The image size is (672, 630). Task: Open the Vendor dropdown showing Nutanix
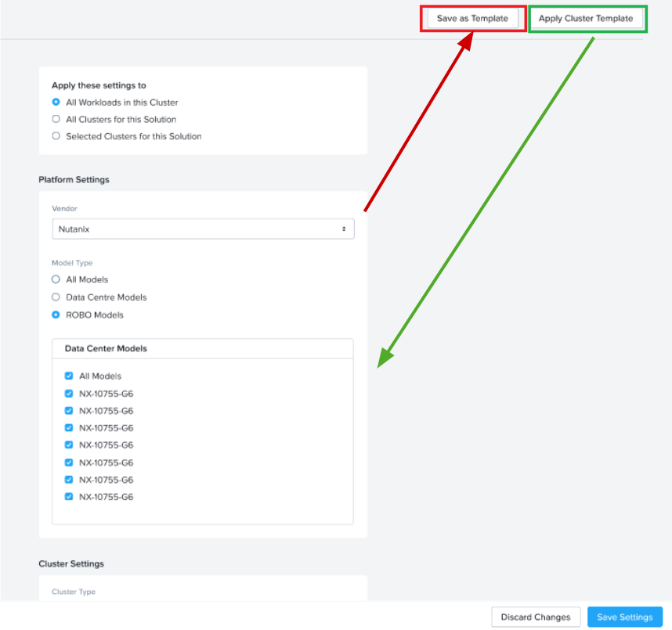click(x=203, y=229)
